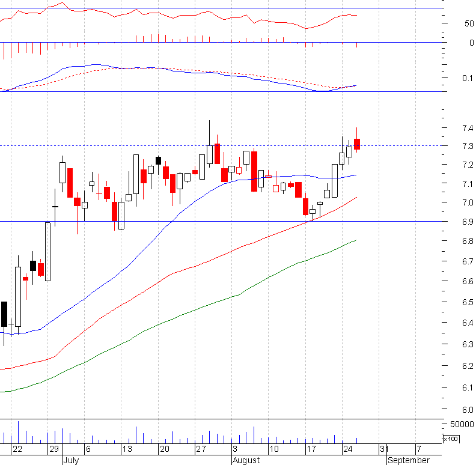Click the 50000 volume axis label

(462, 424)
